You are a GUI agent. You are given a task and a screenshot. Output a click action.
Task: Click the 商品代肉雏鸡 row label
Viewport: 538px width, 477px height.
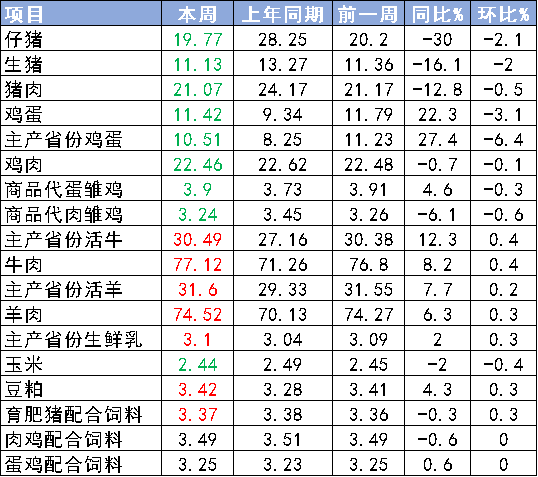pos(63,215)
